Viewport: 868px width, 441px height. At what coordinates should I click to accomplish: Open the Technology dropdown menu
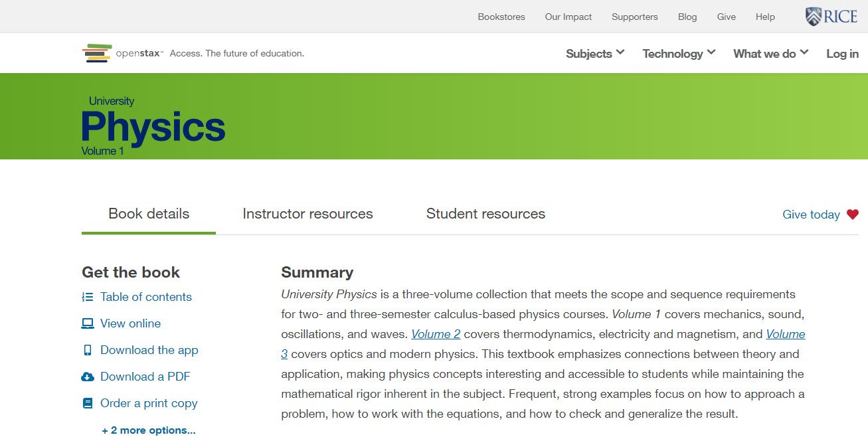pos(679,54)
